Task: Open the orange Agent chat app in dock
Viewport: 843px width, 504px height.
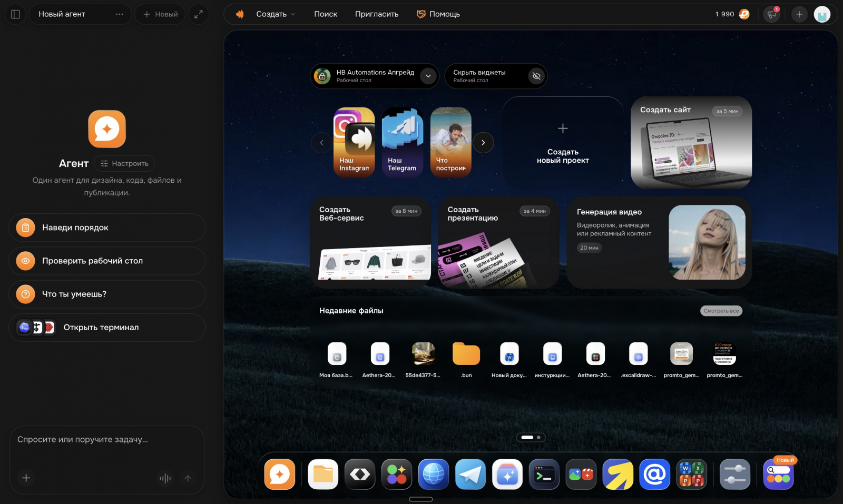Action: coord(280,475)
